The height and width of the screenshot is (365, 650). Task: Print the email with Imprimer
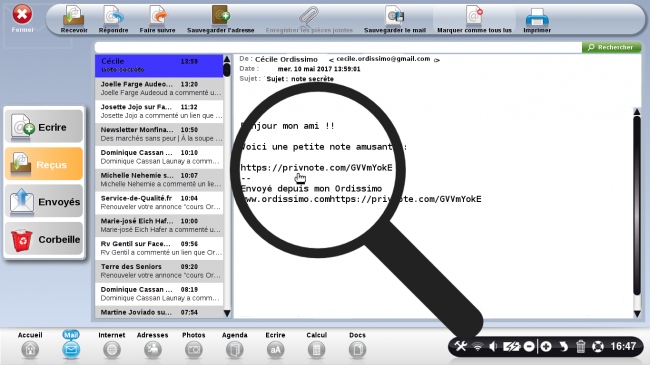click(x=537, y=19)
